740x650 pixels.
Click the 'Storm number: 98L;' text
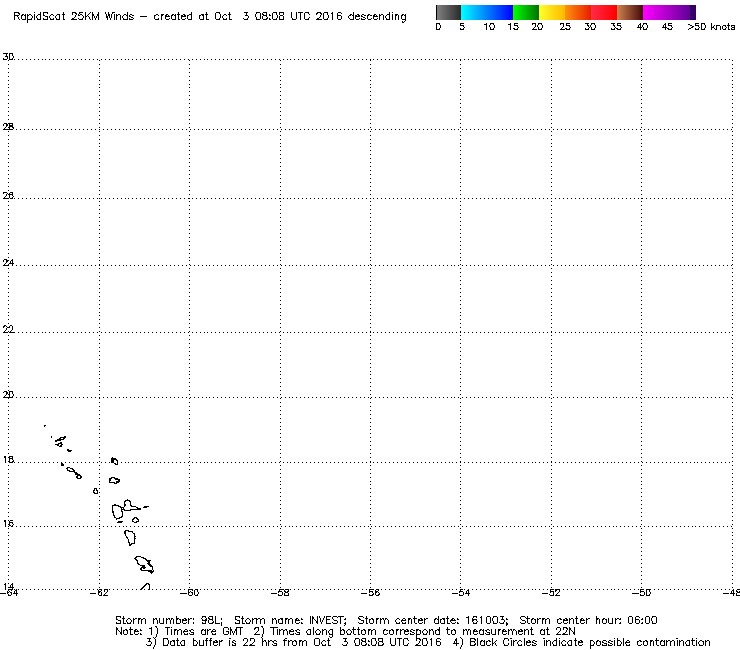(x=169, y=620)
